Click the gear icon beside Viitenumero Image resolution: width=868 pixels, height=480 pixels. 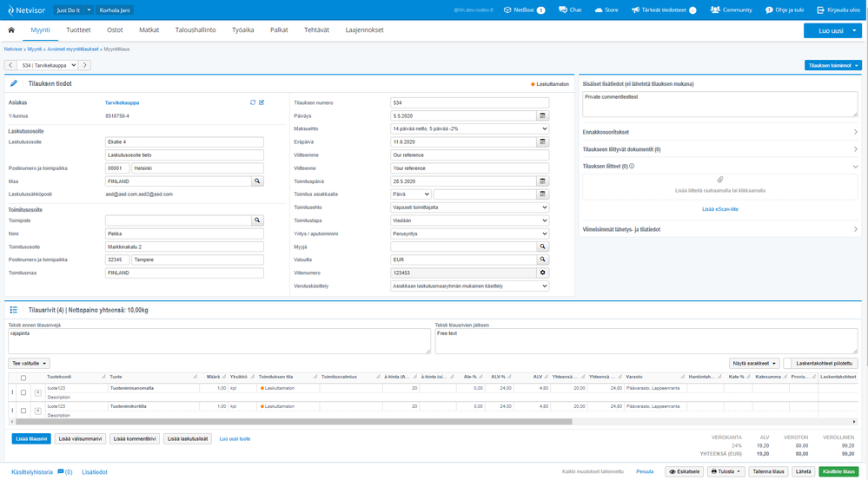tap(543, 273)
